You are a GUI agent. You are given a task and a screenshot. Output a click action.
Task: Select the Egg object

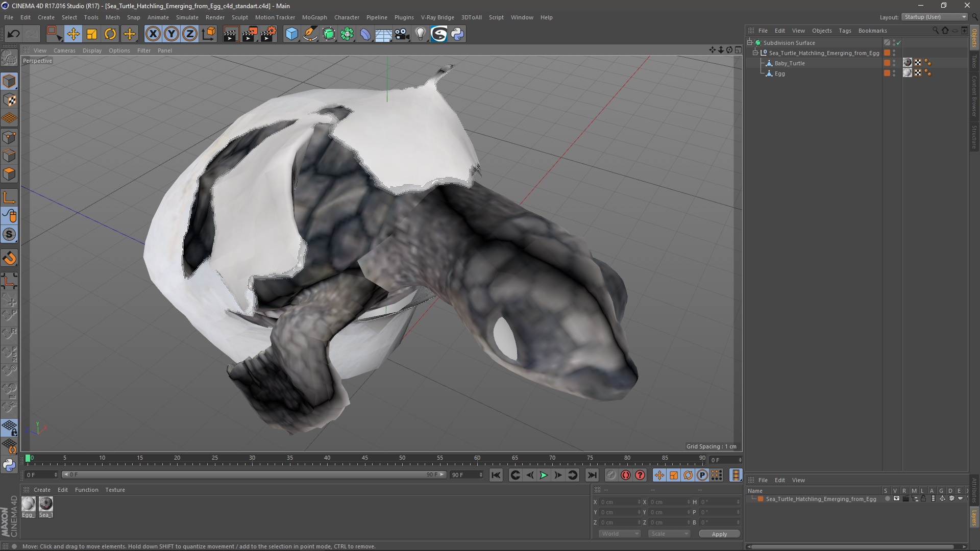[779, 73]
